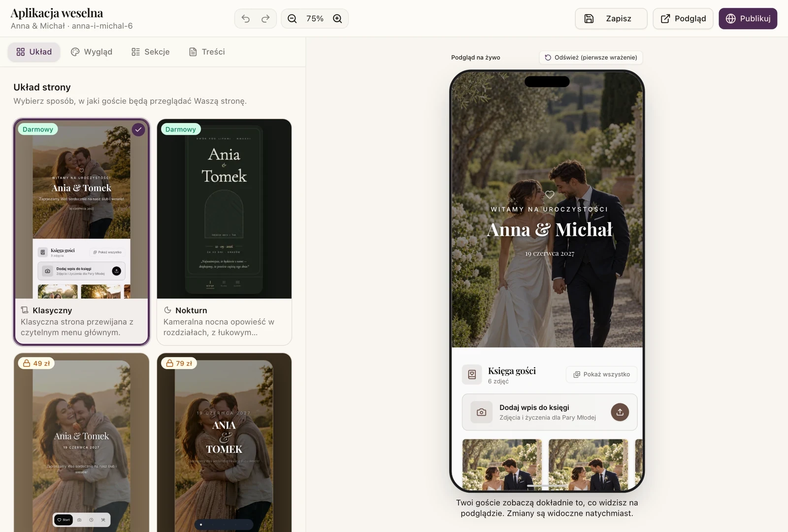The width and height of the screenshot is (788, 532).
Task: Click the camera icon in Dodaj wpis
Action: point(481,412)
